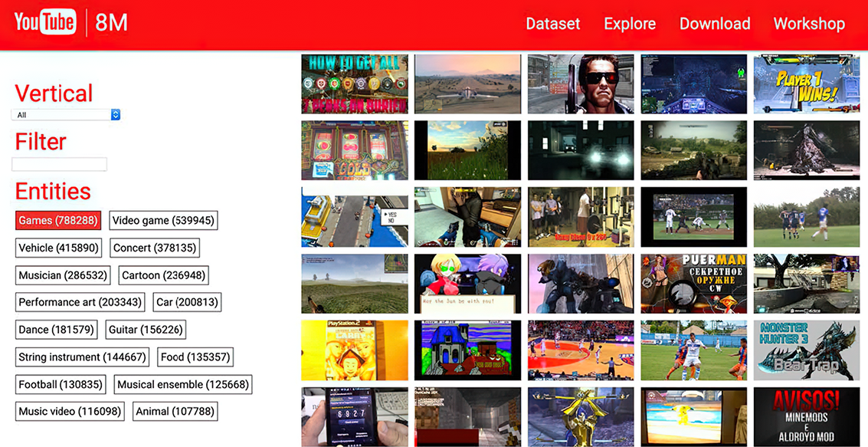Choose Performance art (203343) entity
Viewport: 868px width, 447px height.
(80, 302)
